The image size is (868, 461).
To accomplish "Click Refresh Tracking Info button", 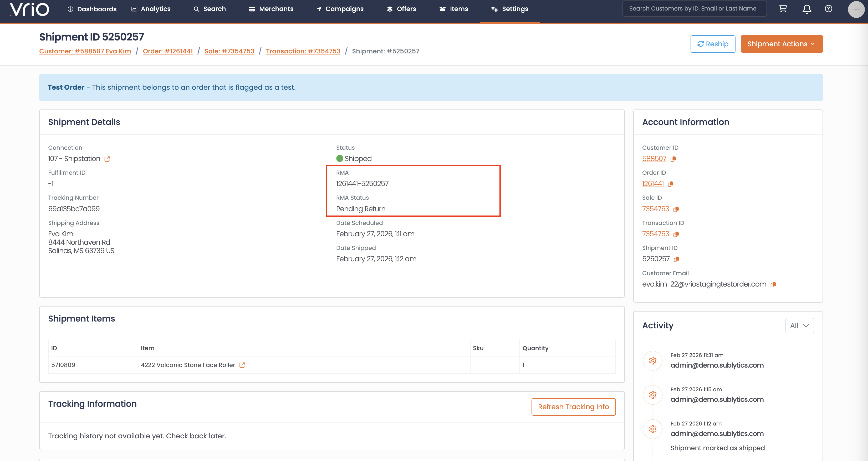I will [573, 407].
